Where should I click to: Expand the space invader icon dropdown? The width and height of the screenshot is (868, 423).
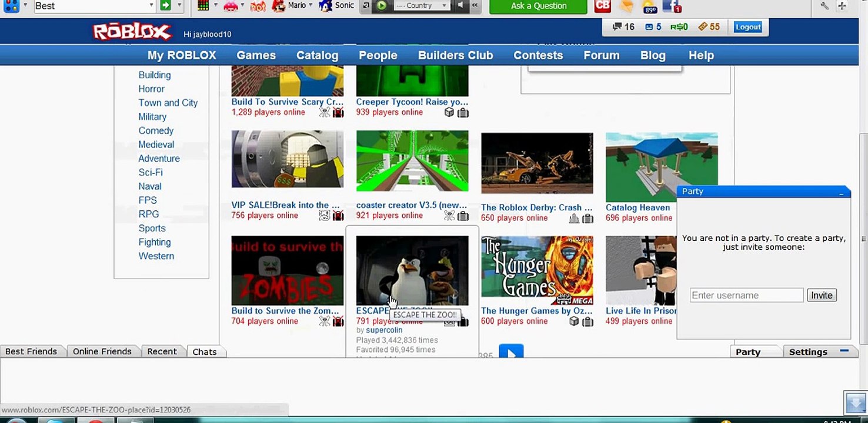point(243,5)
